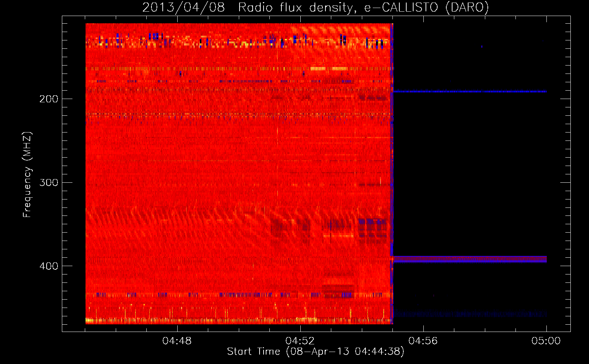
Task: Click the "Start Time (08-Apr-13 04:44:38)" label
Action: 316,352
